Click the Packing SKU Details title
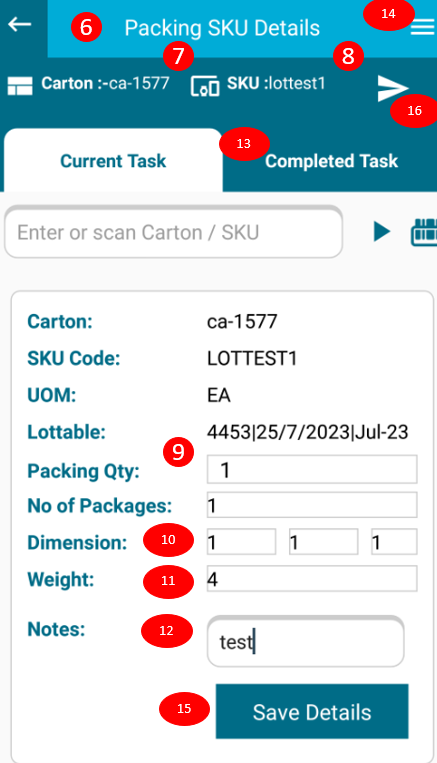437x763 pixels. tap(222, 28)
